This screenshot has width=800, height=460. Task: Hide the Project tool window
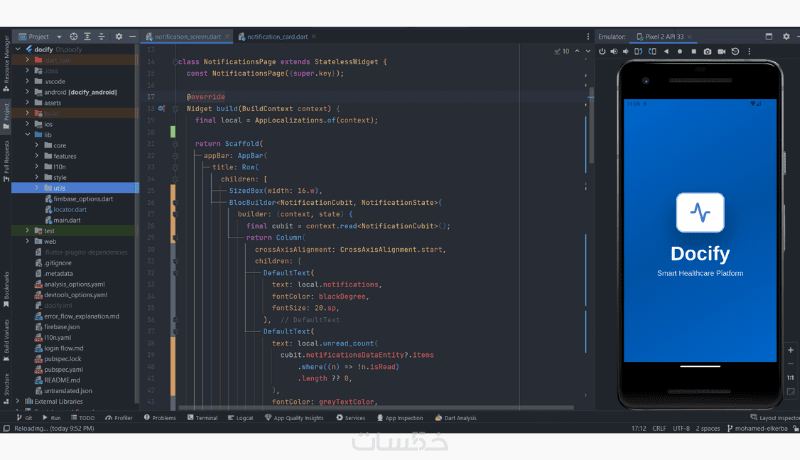tap(133, 37)
